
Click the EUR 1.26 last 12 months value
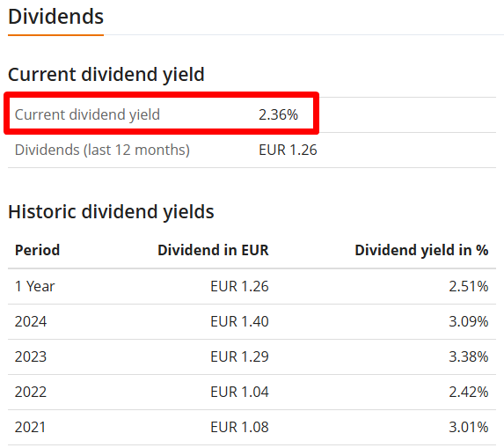[x=288, y=150]
